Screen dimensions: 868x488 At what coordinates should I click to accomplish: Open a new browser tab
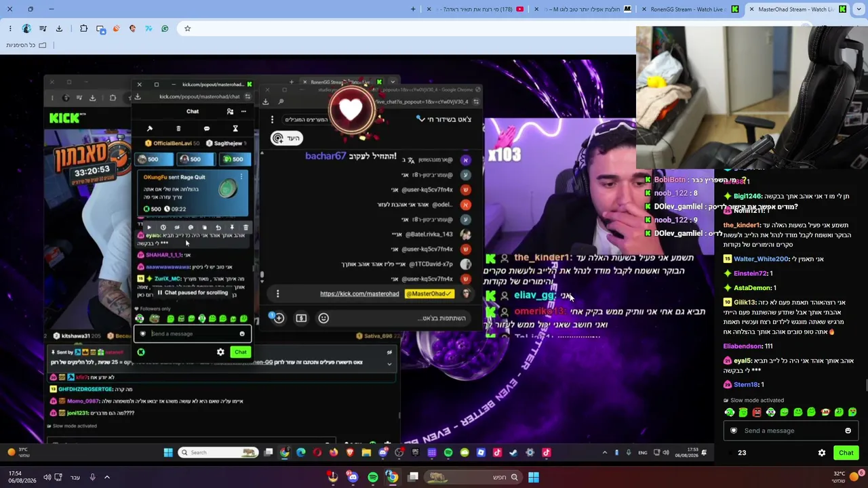point(413,9)
